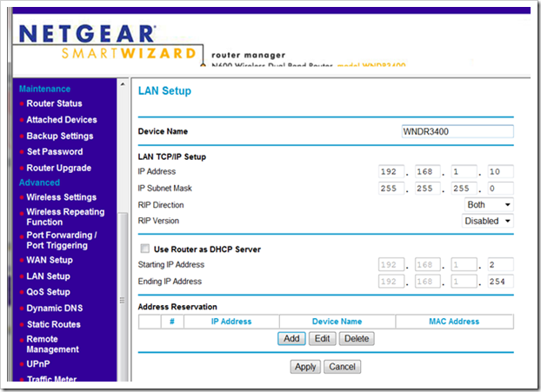Open RIP Version dropdown

tap(488, 221)
